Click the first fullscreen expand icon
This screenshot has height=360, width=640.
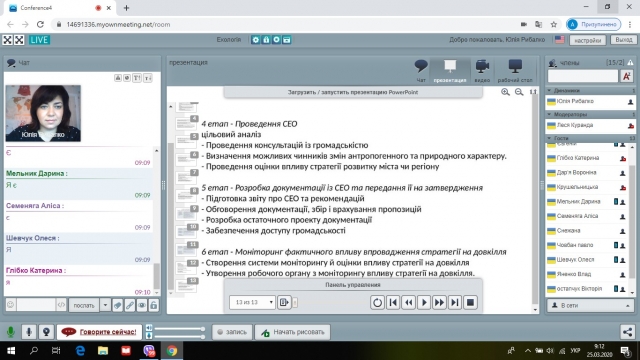(x=8, y=40)
